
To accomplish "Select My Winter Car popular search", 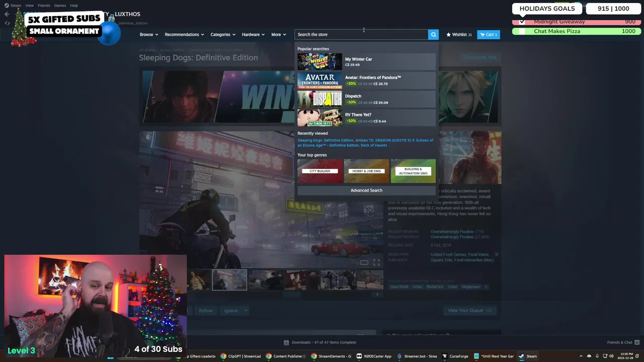I will (x=366, y=62).
